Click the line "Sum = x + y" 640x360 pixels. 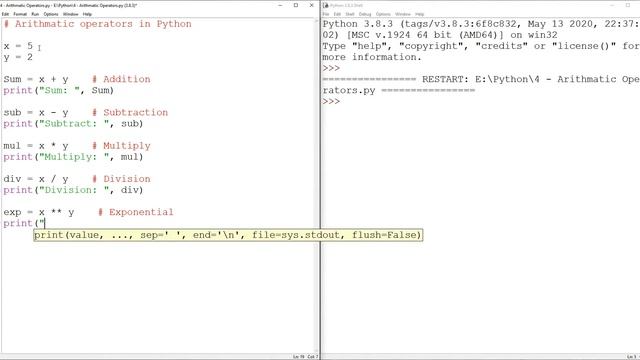point(36,79)
